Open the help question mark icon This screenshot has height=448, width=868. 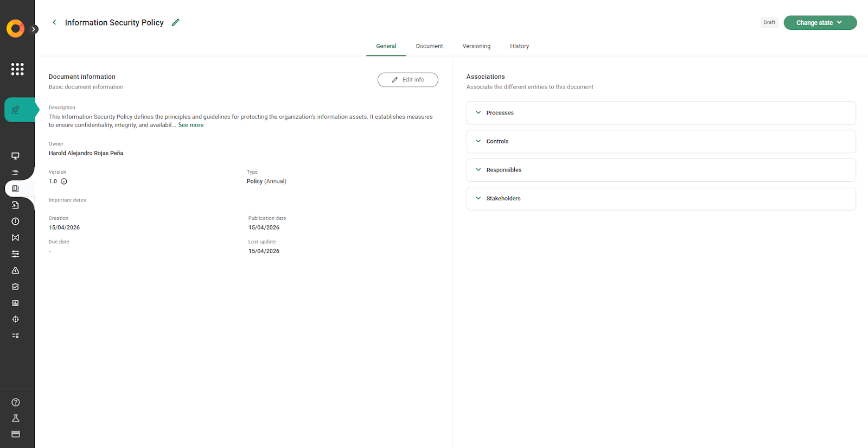coord(16,402)
